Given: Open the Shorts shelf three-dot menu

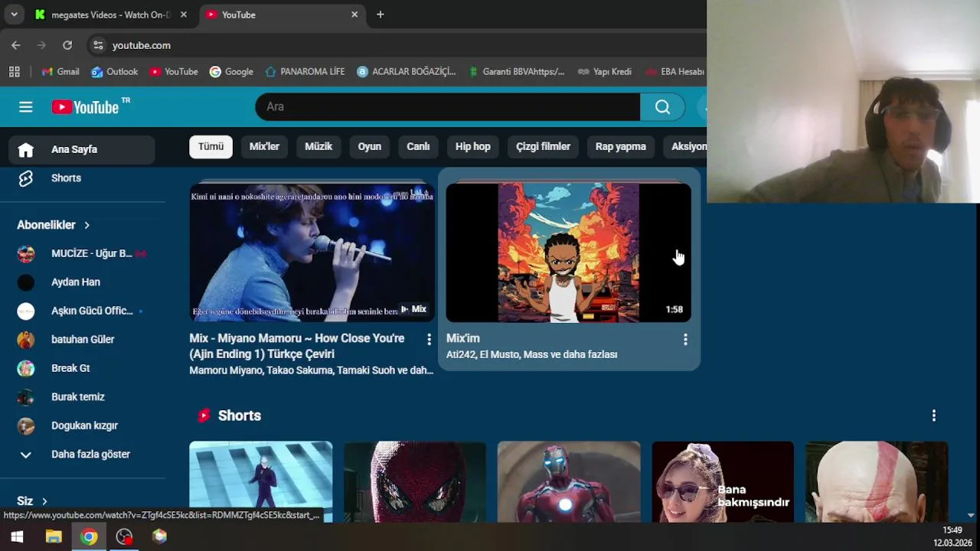Looking at the screenshot, I should coord(933,416).
